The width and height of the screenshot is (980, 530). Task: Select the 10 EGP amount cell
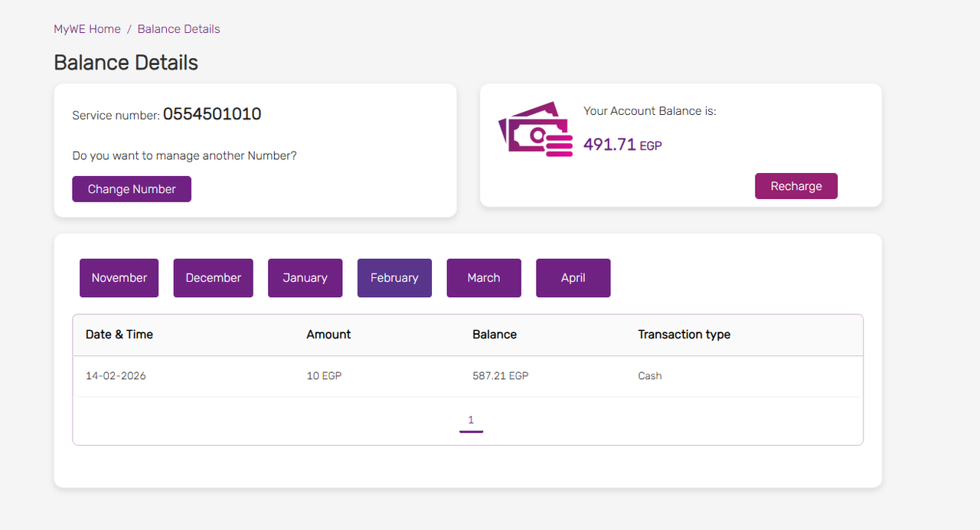pos(324,376)
